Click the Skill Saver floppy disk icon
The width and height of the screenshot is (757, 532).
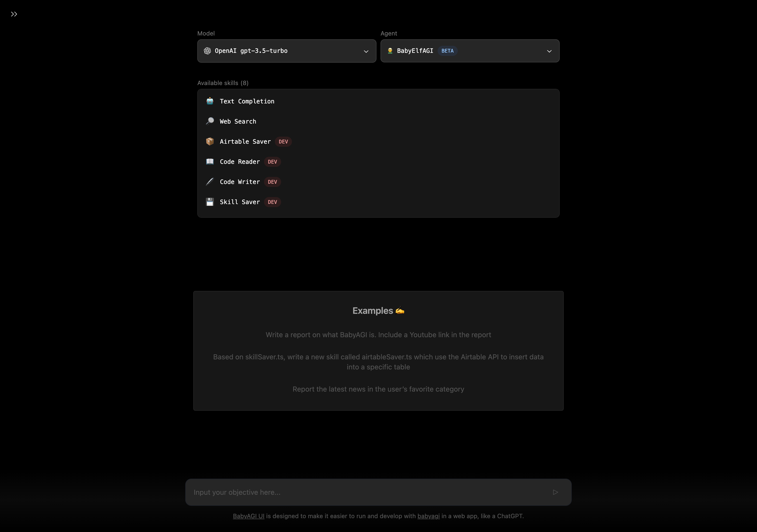(210, 202)
